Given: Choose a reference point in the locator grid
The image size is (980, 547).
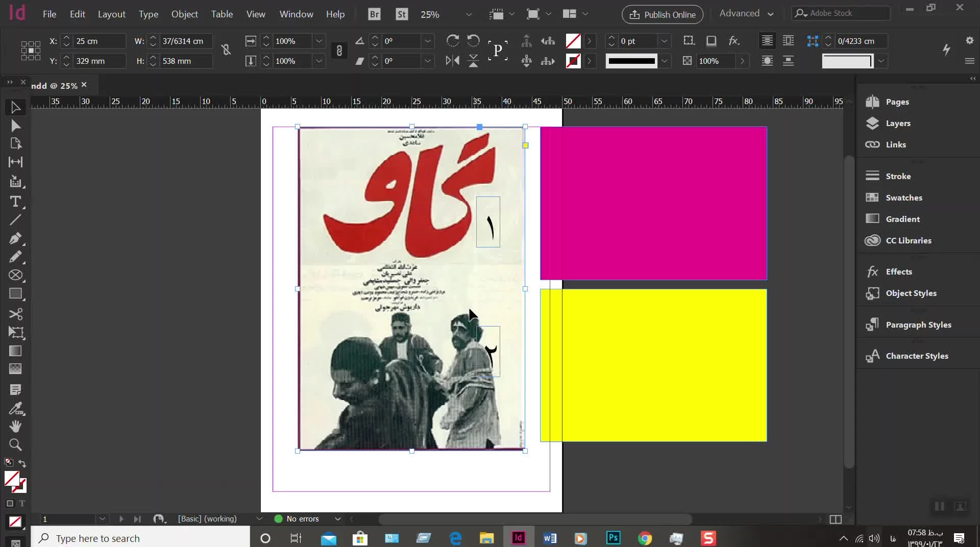Looking at the screenshot, I should [x=31, y=51].
